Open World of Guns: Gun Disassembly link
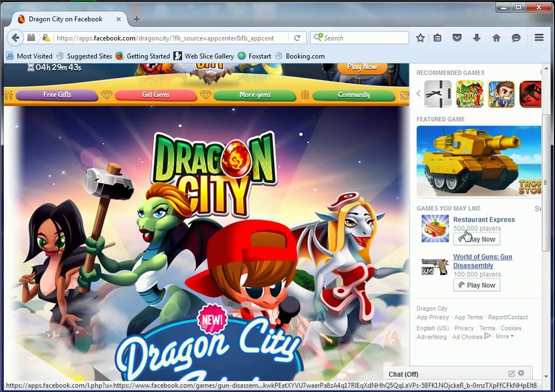Screen dimensions: 555x392 [482, 261]
